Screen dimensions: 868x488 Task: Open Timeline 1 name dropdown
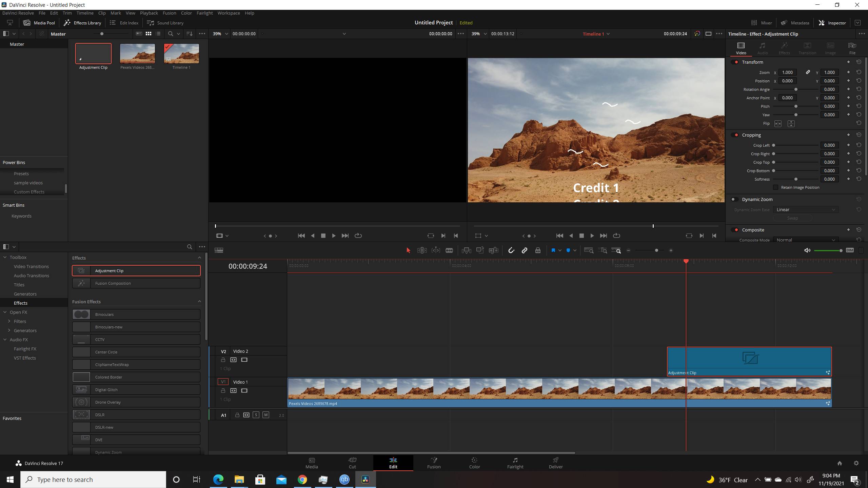(596, 34)
